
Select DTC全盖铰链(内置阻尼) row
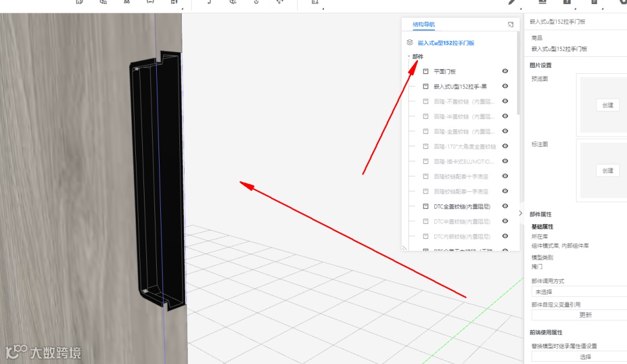(x=462, y=207)
